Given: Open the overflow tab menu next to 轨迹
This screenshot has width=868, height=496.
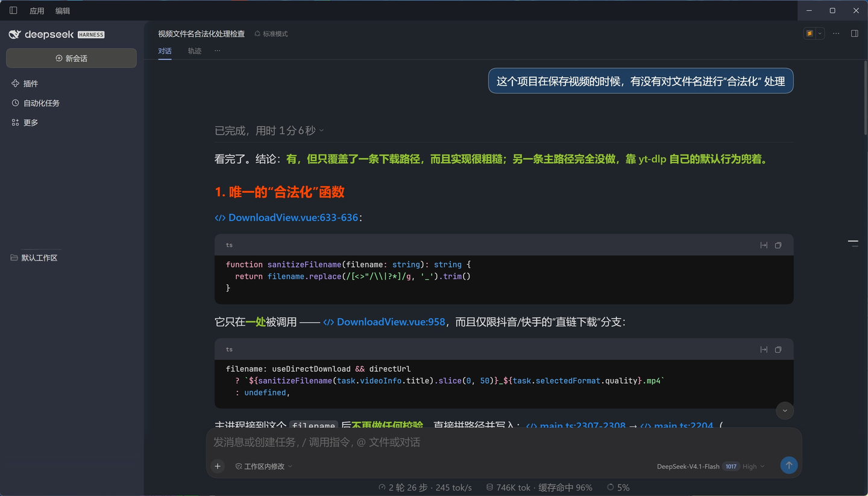Looking at the screenshot, I should tap(217, 51).
